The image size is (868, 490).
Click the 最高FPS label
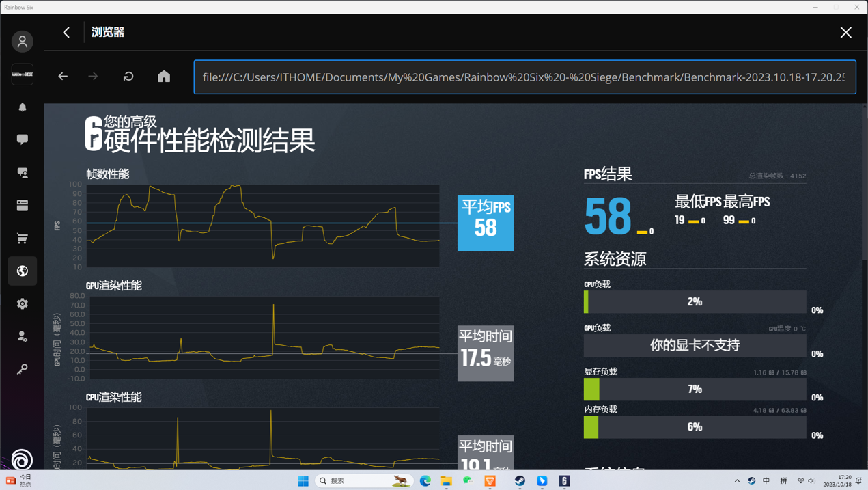pos(746,202)
